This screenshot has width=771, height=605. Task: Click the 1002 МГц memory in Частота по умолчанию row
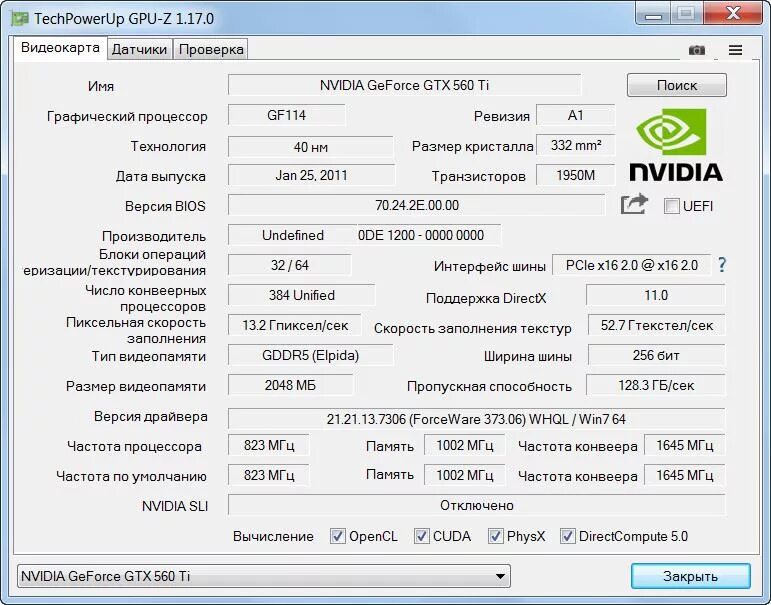465,475
